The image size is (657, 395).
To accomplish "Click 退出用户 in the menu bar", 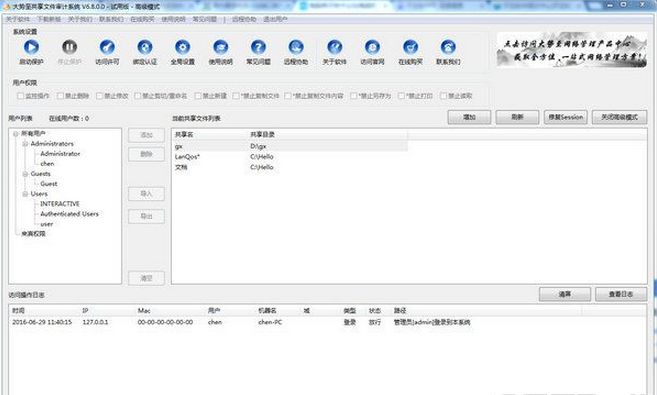I will point(275,19).
